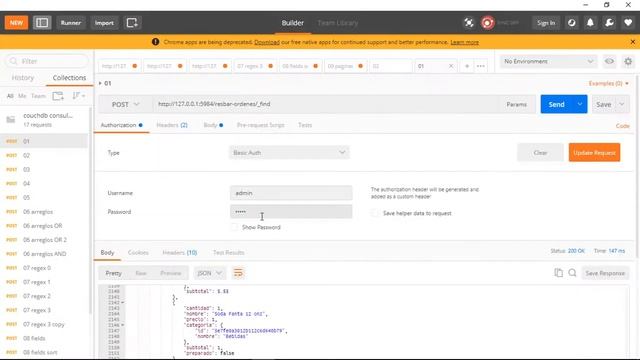Copy response to clipboard icon

point(558,273)
